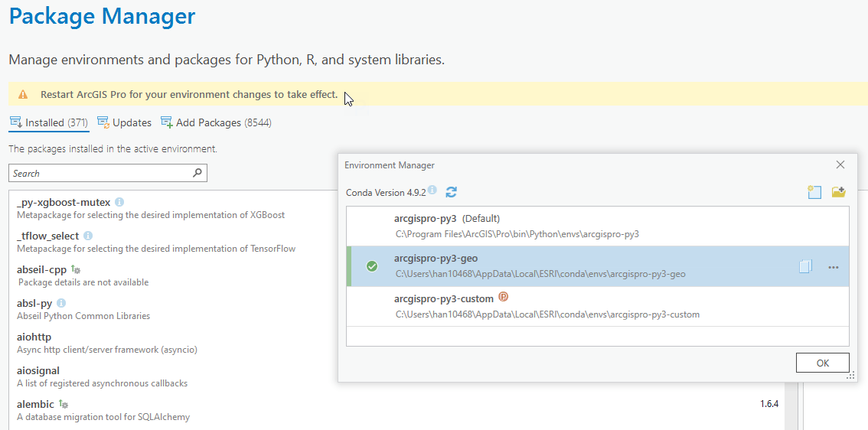Click the add existing environment folder icon
Viewport: 868px width, 430px height.
pyautogui.click(x=839, y=192)
